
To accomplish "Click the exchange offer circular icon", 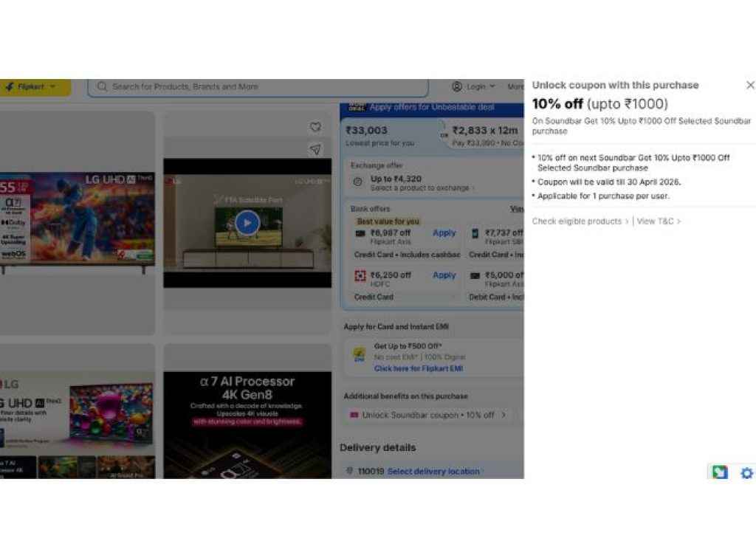I will 358,181.
